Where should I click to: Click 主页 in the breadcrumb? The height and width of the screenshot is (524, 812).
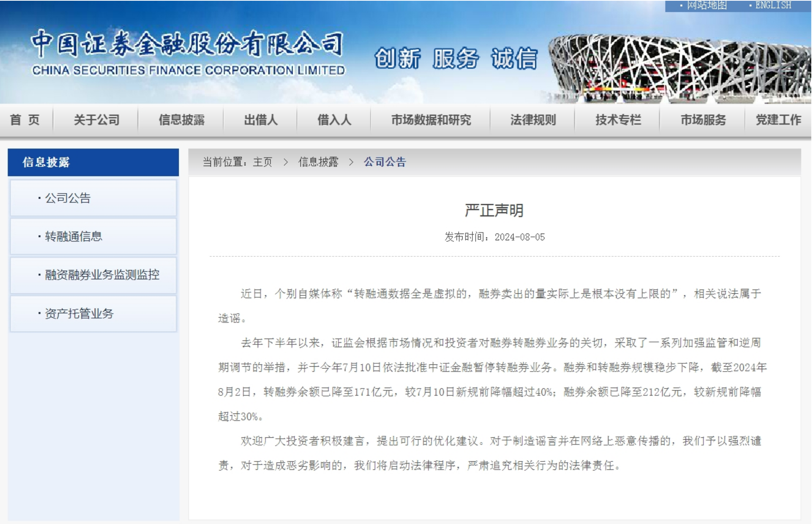coord(262,162)
